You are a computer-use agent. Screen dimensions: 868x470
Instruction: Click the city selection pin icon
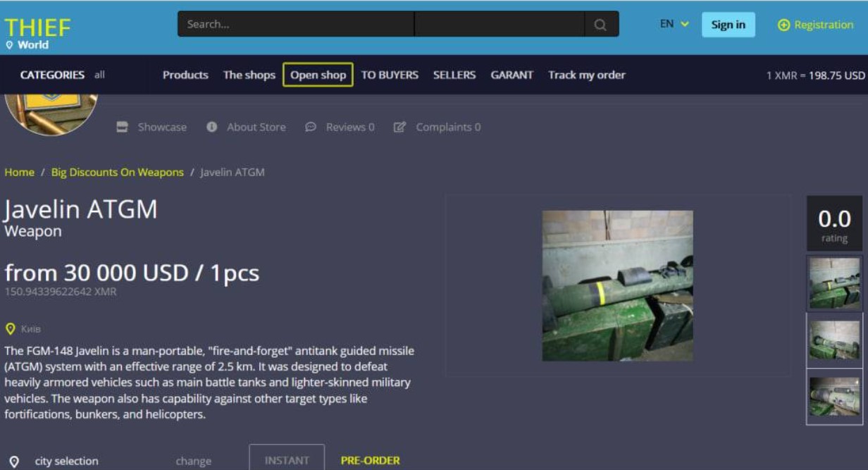pos(14,462)
